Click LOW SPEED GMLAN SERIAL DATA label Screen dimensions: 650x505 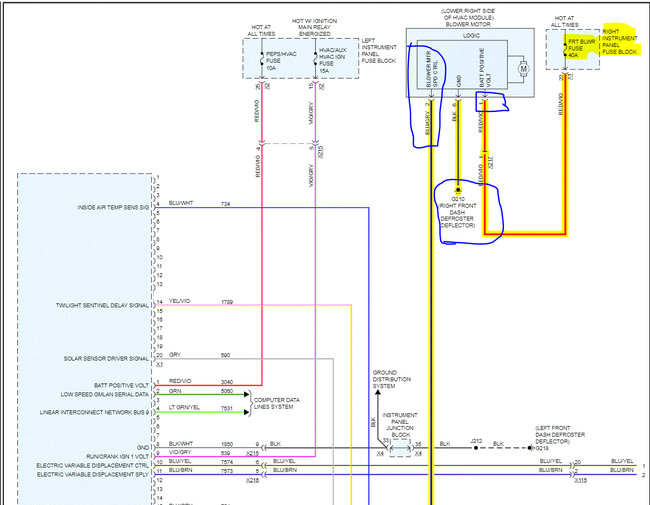pos(104,394)
